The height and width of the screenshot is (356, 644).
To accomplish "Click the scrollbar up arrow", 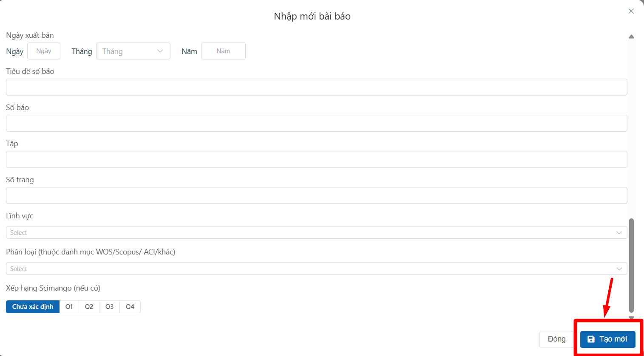I will (631, 37).
